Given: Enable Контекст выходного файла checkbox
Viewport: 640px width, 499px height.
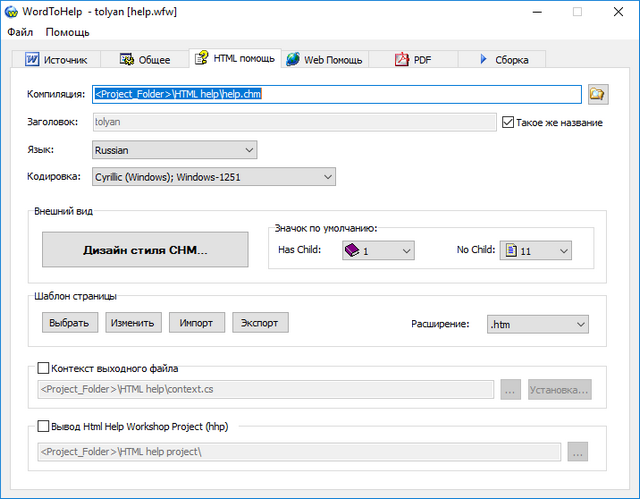Looking at the screenshot, I should click(43, 368).
